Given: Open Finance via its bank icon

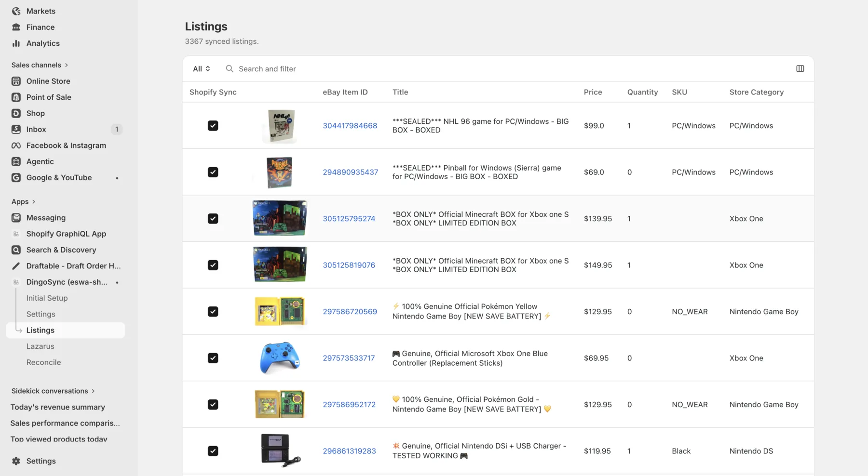Looking at the screenshot, I should point(16,27).
